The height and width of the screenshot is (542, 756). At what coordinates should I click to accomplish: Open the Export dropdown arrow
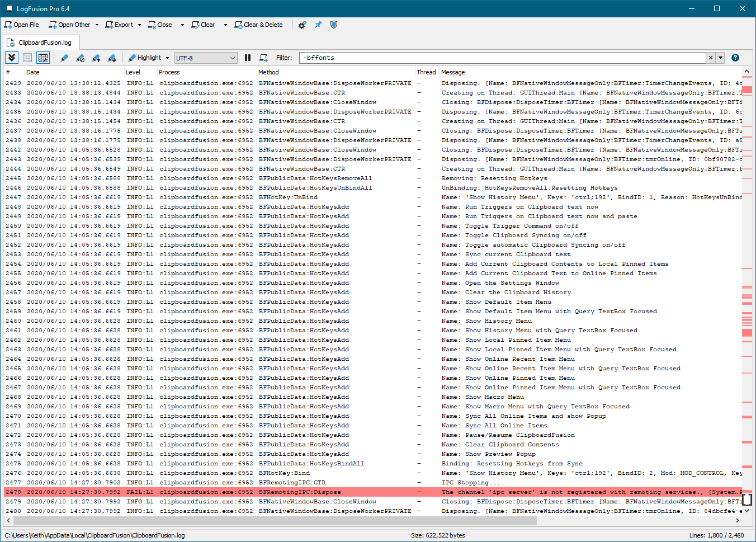(139, 25)
